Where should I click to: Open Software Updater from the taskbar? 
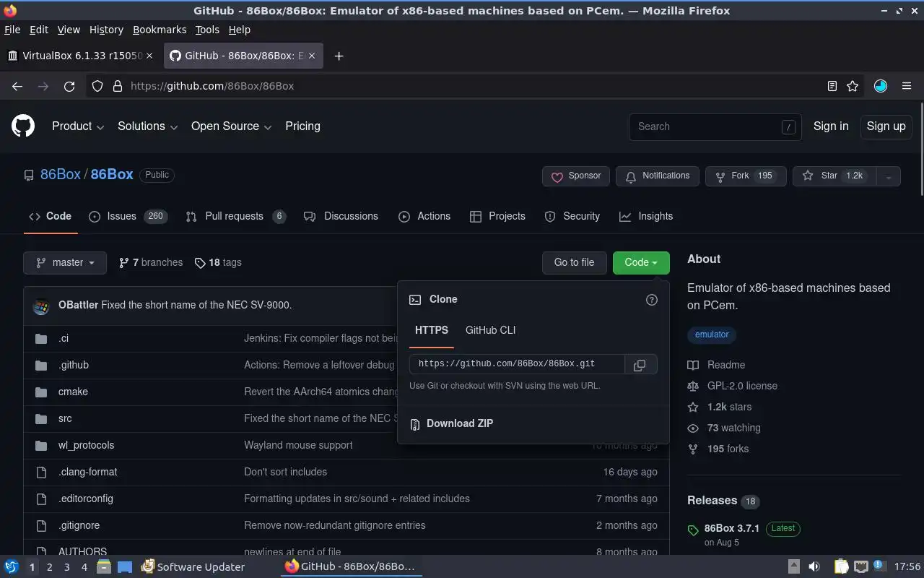(193, 566)
